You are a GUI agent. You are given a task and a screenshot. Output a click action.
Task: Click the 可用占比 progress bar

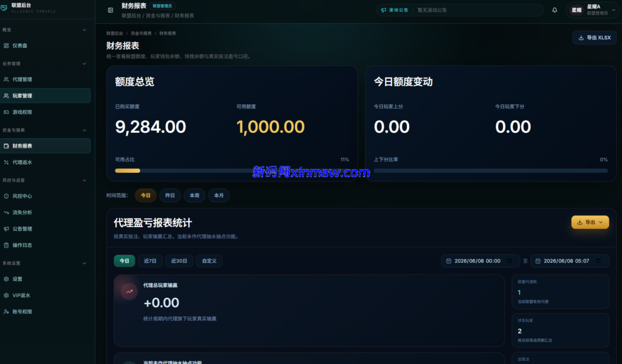232,170
